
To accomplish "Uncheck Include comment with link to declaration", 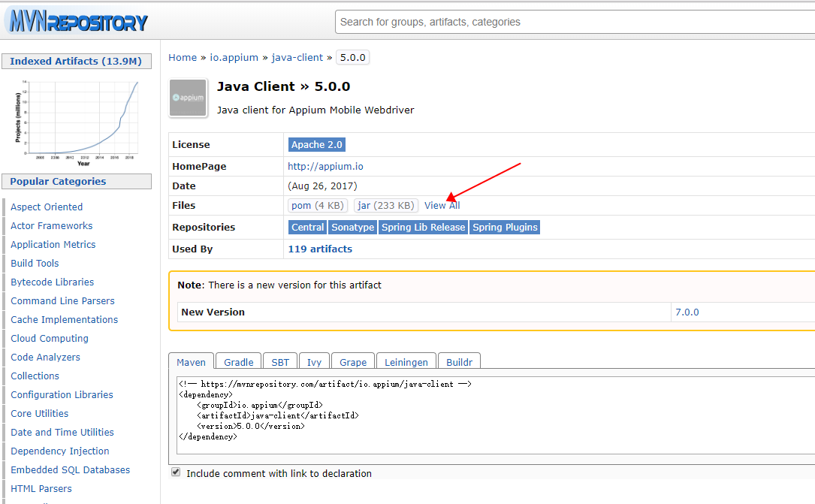I will coord(176,472).
